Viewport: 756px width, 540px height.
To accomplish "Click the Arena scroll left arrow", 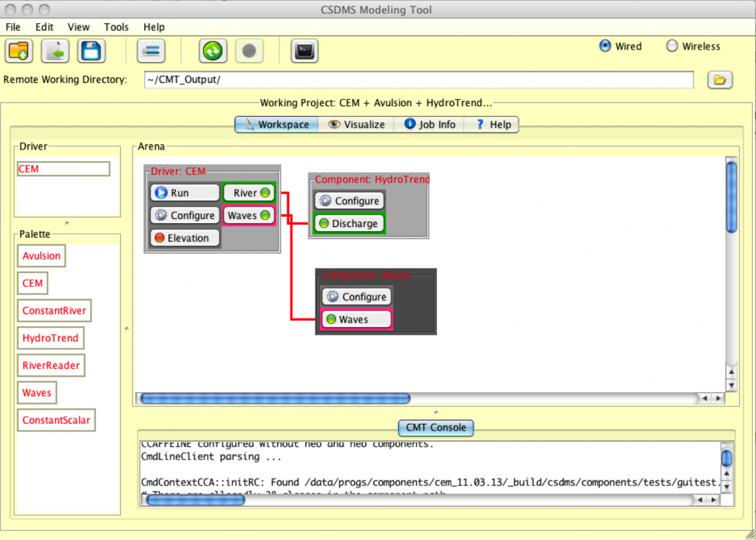I will (705, 398).
